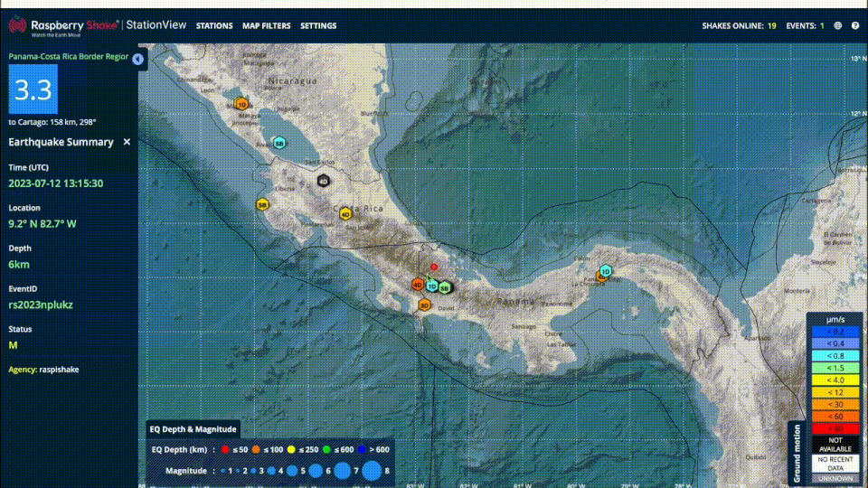
Task: Click the magnitude 8 legend circle
Action: (x=372, y=471)
